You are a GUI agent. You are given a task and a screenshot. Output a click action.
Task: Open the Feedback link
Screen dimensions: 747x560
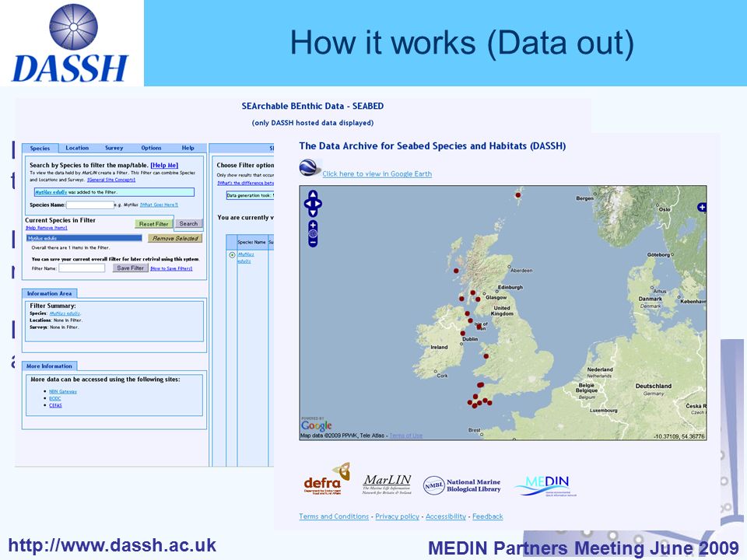click(488, 516)
